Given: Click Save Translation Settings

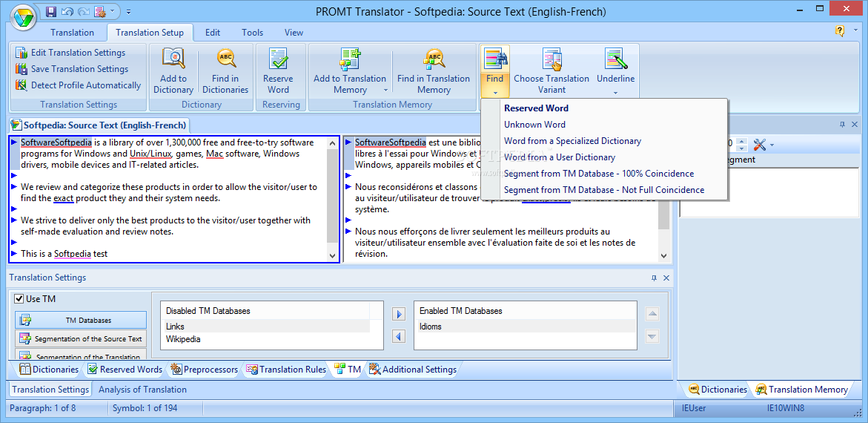Looking at the screenshot, I should (x=72, y=69).
